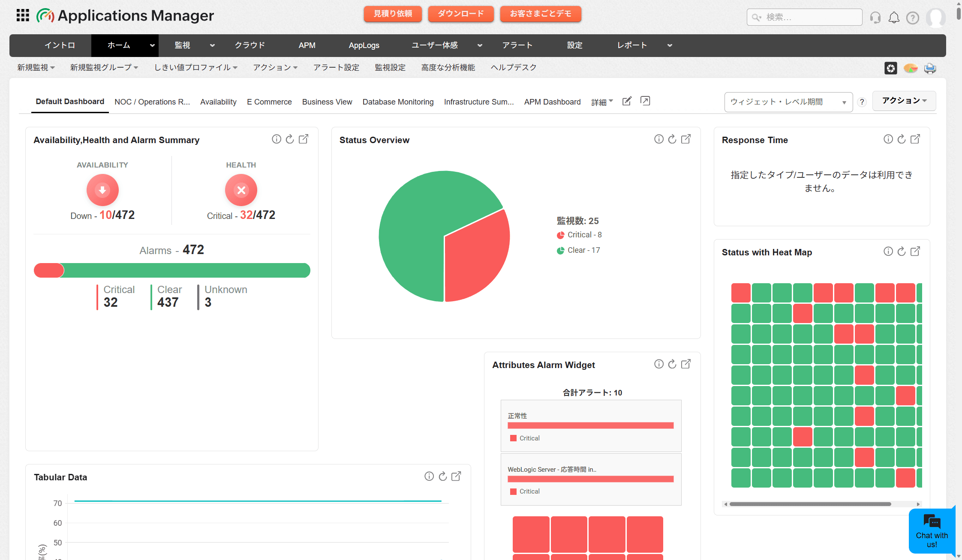This screenshot has height=560, width=962.
Task: Click the edit dashboard pencil icon
Action: (627, 101)
